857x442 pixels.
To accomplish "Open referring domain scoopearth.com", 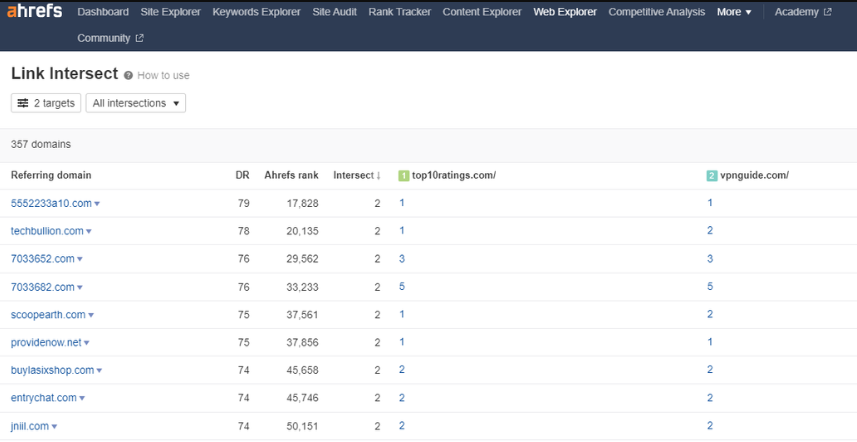I will pyautogui.click(x=48, y=315).
